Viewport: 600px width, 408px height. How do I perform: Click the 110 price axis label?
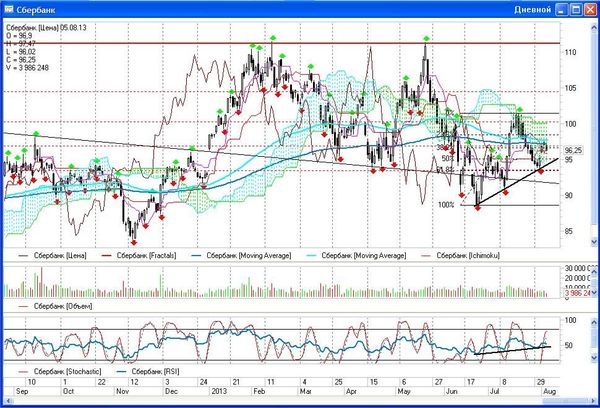tap(571, 52)
